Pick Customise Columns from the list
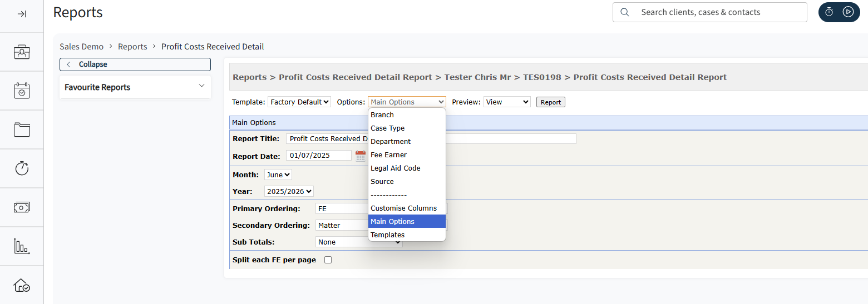The image size is (868, 304). pos(407,208)
